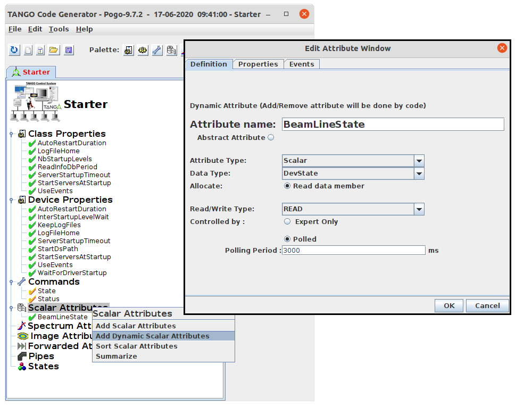Click the Attribute name input field

pyautogui.click(x=393, y=124)
